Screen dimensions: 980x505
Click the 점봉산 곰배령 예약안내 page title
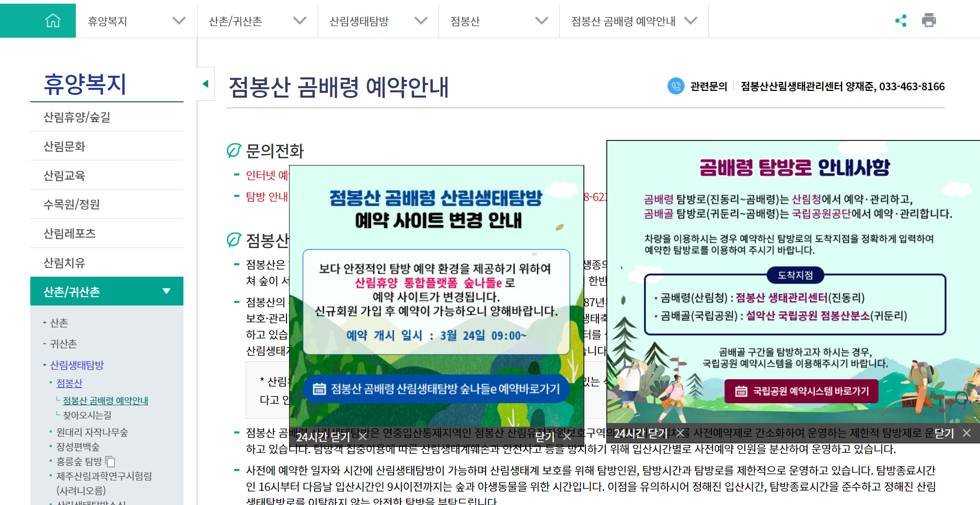[x=339, y=87]
